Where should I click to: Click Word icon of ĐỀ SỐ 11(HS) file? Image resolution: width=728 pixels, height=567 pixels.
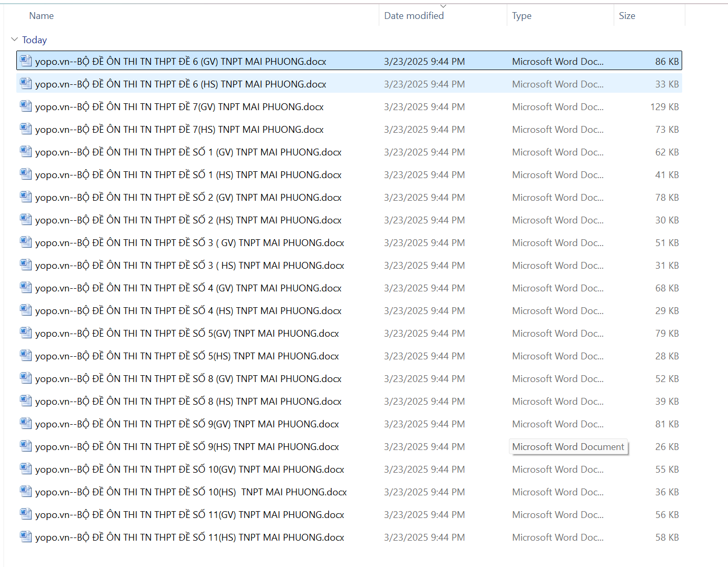click(26, 537)
